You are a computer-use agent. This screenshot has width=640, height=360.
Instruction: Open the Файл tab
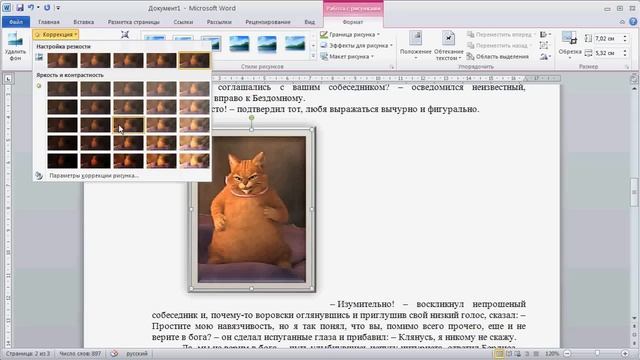[16, 22]
